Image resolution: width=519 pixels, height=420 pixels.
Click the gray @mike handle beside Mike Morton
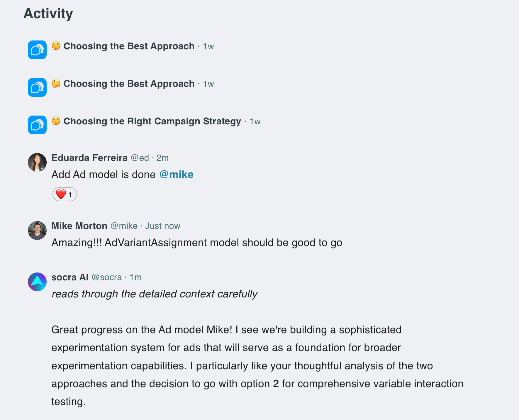click(x=124, y=226)
